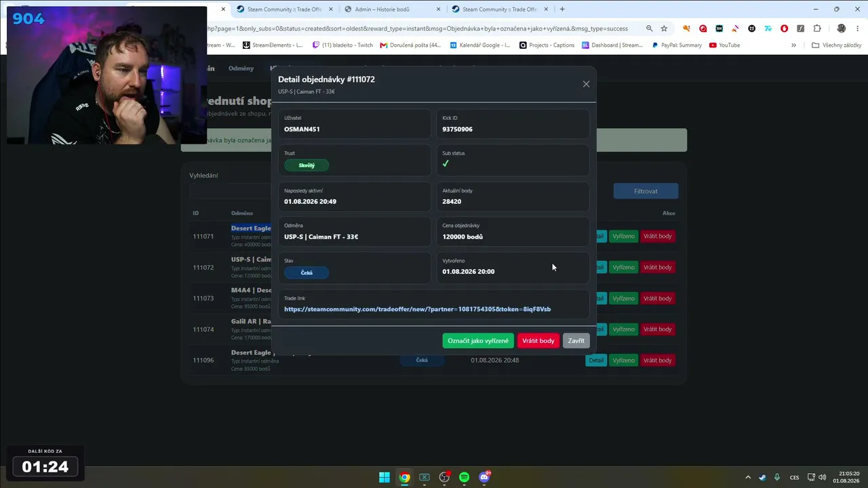Click red 'Vrátit body' button in dialog
This screenshot has width=868, height=488.
pos(538,341)
